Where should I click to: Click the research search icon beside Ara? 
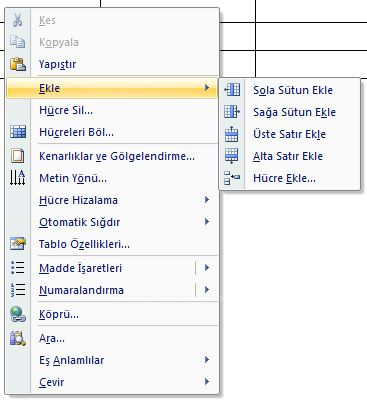click(18, 338)
